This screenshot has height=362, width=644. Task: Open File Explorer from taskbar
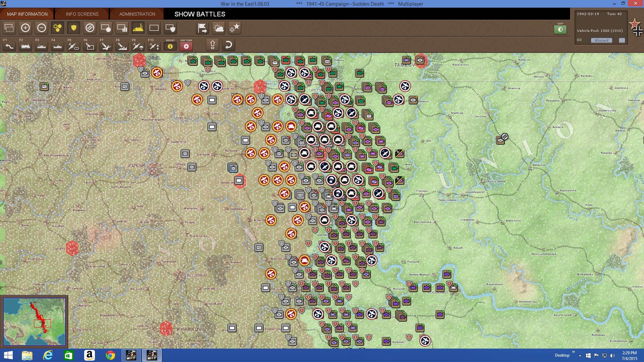(x=27, y=355)
